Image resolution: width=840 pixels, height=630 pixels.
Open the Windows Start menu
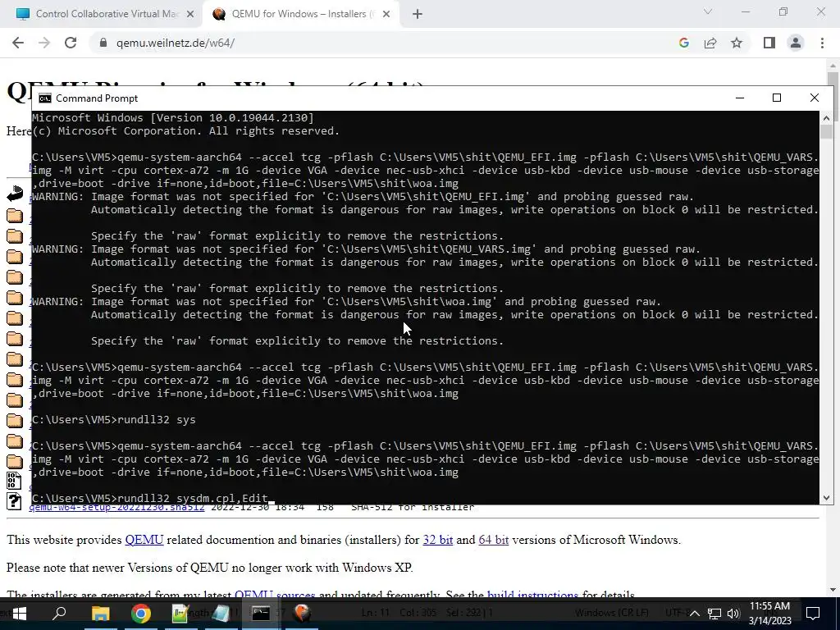20,614
